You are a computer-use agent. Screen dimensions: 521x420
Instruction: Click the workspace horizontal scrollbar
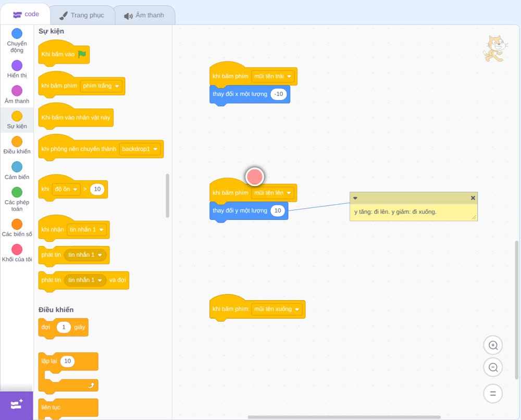(x=344, y=417)
